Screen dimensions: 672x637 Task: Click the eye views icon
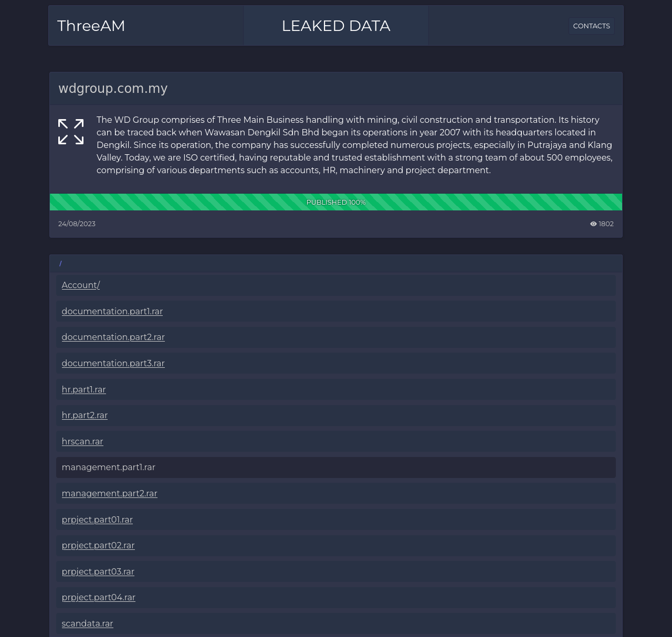(593, 224)
